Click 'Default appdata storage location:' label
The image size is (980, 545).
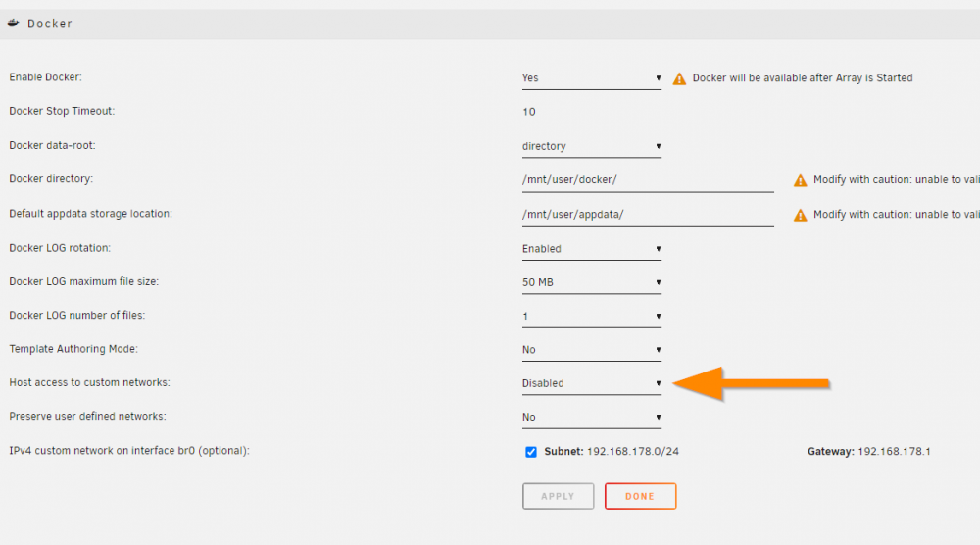(90, 214)
